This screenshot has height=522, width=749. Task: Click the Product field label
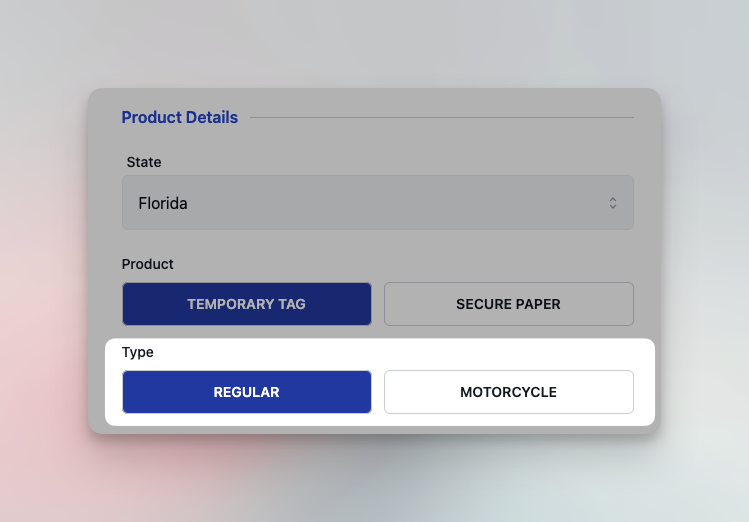point(148,264)
